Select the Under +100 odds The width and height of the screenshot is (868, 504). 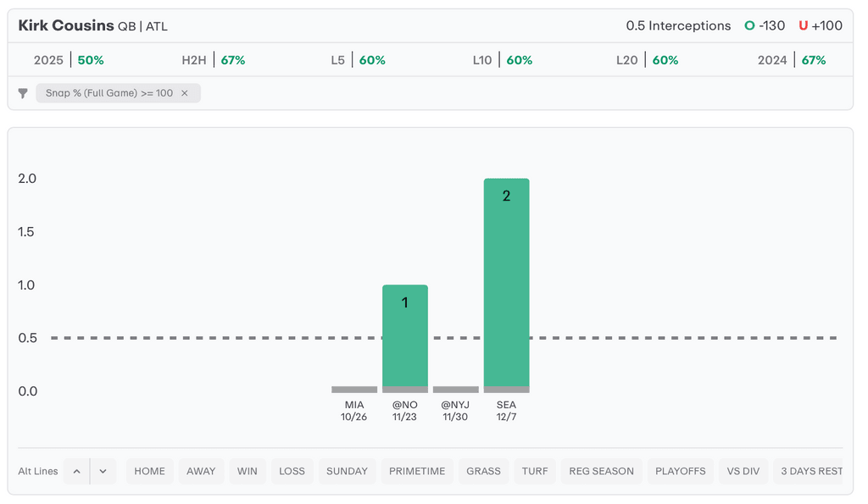[821, 25]
